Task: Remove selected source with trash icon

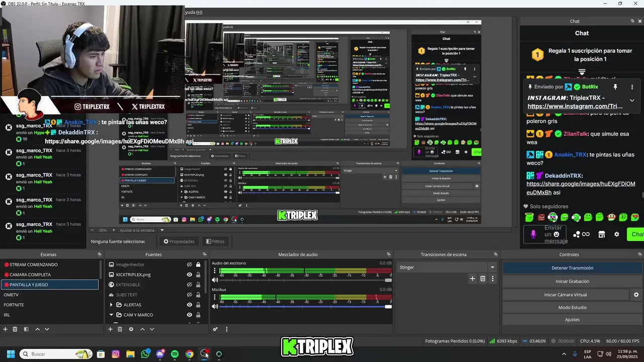Action: click(120, 329)
